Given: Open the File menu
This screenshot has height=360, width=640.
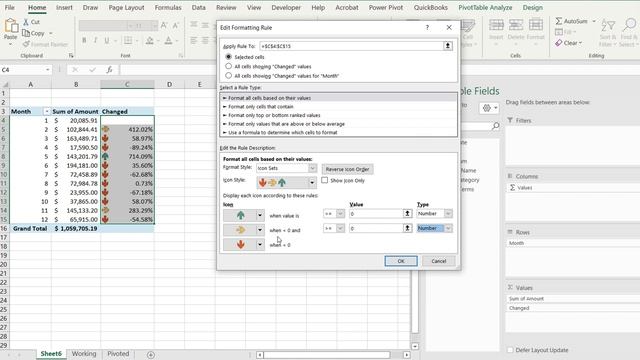Looking at the screenshot, I should (x=9, y=7).
